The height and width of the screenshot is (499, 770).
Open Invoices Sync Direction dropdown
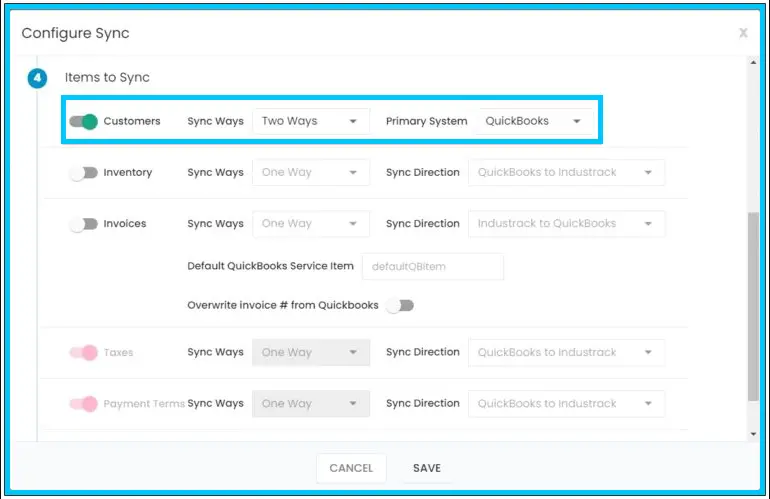coord(567,224)
